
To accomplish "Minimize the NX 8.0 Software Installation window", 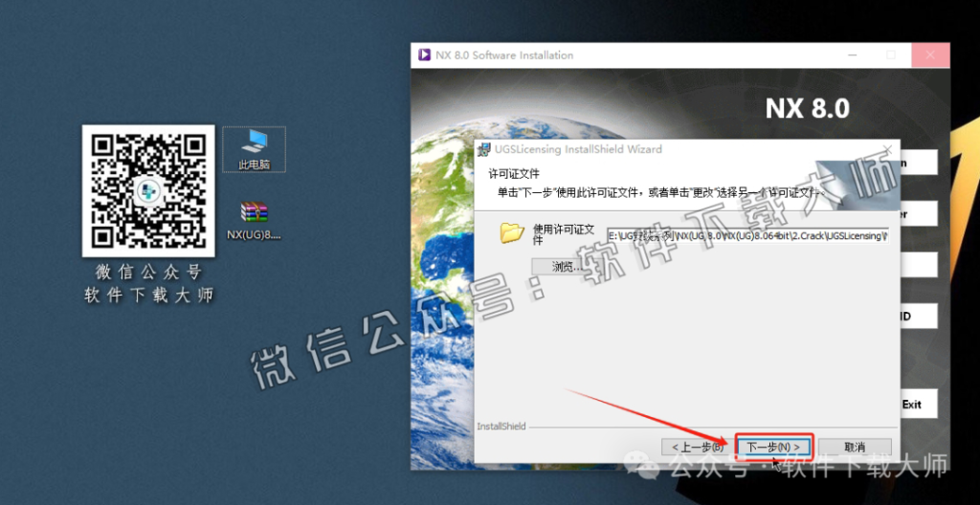I will coord(853,55).
